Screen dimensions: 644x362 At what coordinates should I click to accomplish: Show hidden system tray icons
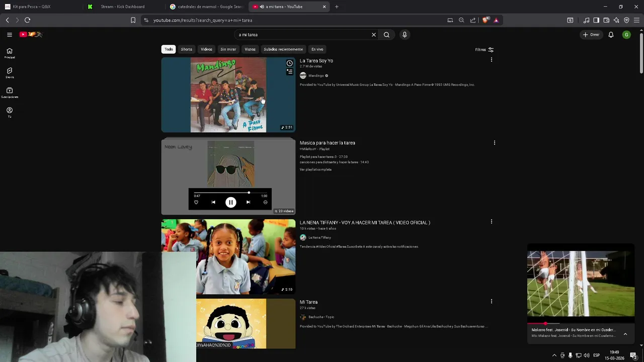(x=554, y=355)
